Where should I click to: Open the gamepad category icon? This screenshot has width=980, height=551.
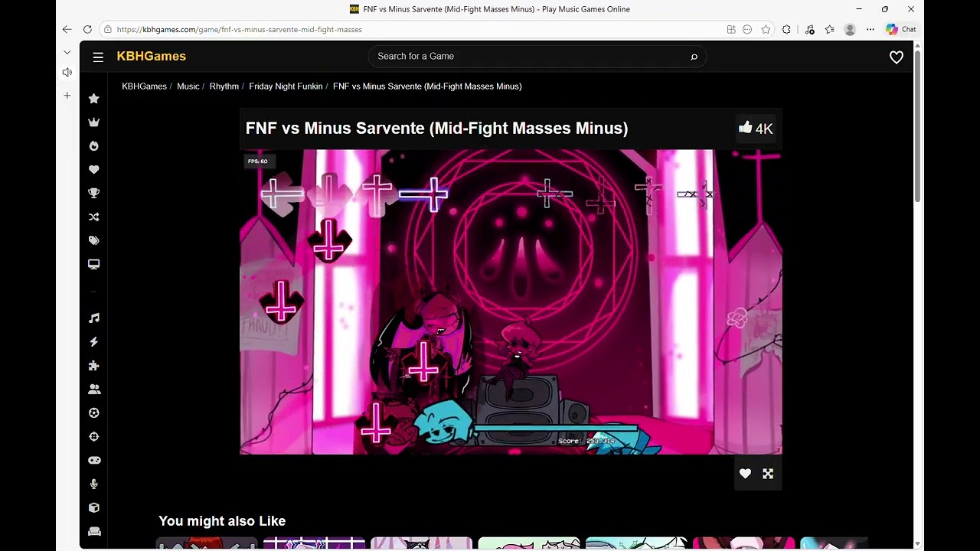click(94, 461)
